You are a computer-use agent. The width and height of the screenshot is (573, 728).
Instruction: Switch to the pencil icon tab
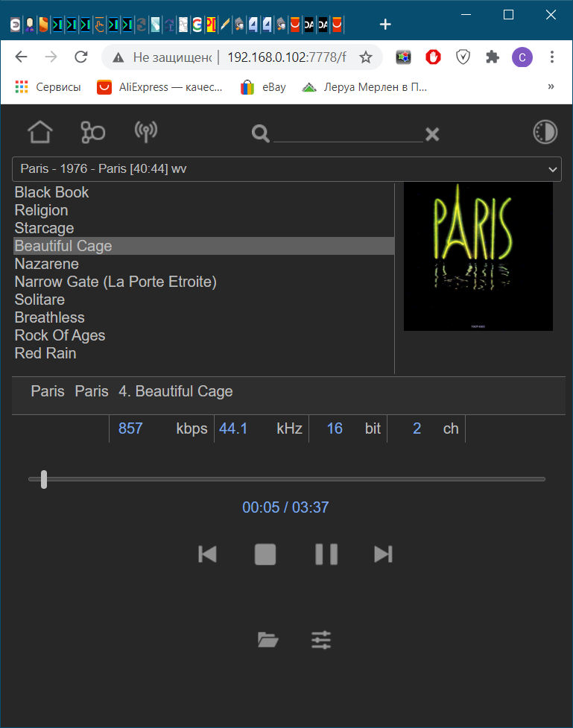pos(225,24)
